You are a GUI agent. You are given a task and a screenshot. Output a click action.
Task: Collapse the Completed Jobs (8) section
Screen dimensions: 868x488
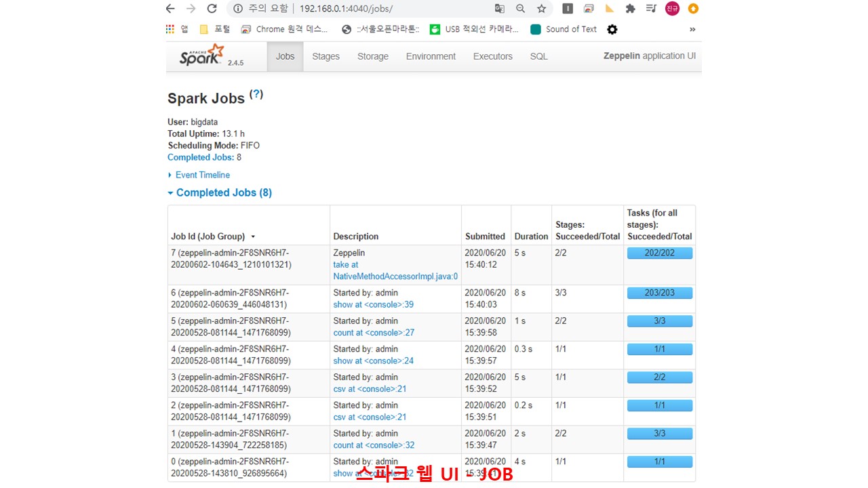(220, 192)
